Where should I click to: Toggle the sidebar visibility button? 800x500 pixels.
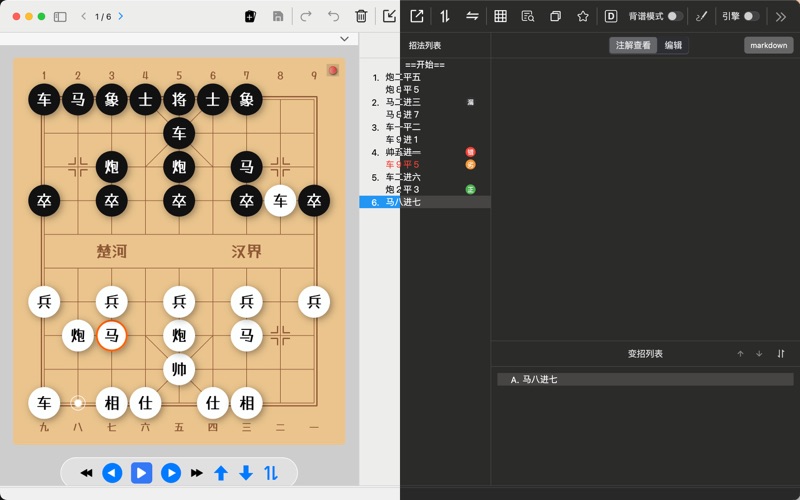pos(60,16)
